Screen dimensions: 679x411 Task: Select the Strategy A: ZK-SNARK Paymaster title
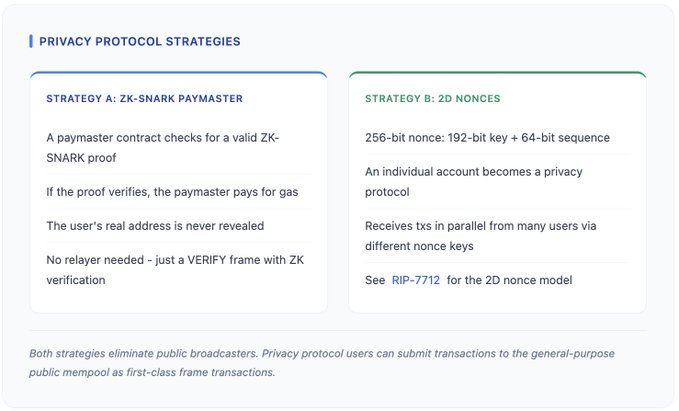click(x=144, y=98)
